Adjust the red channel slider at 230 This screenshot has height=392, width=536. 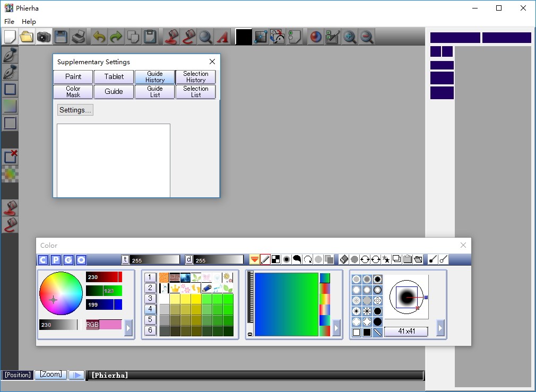coord(104,277)
